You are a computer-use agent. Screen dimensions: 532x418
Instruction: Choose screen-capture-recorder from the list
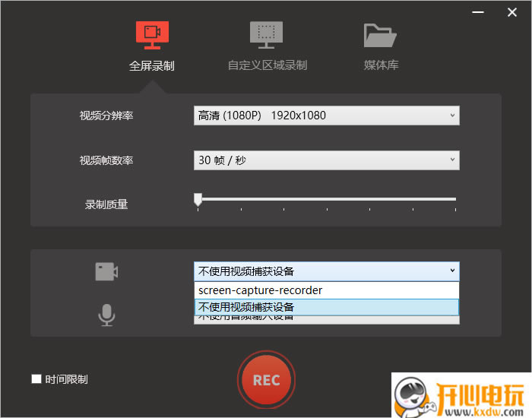pos(327,290)
